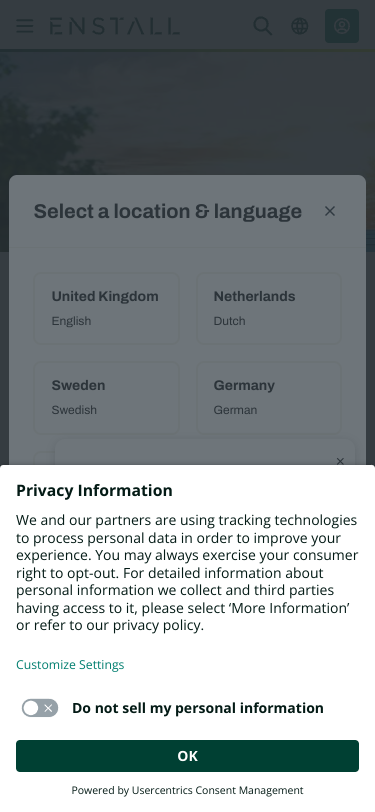The width and height of the screenshot is (375, 812).
Task: Select United Kingdom English option
Action: tap(107, 309)
